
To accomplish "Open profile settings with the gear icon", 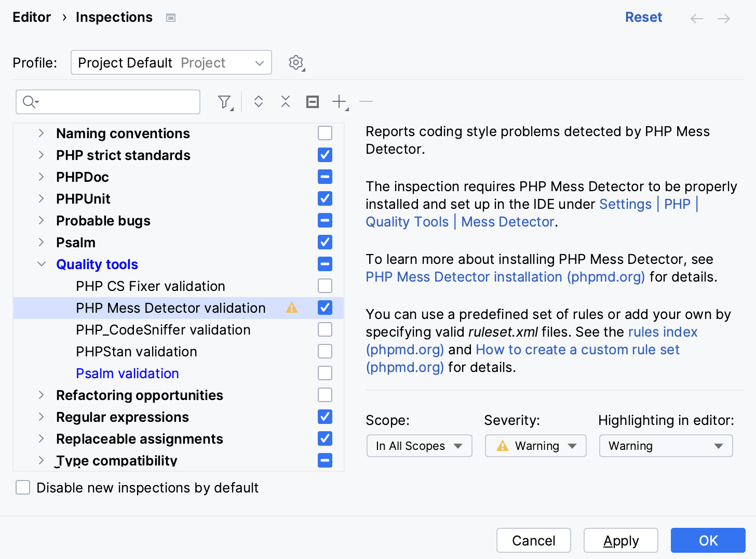I will [x=295, y=62].
